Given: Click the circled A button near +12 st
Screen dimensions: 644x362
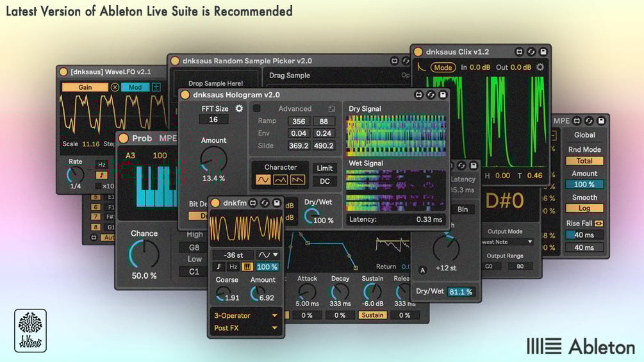Looking at the screenshot, I should 422,270.
